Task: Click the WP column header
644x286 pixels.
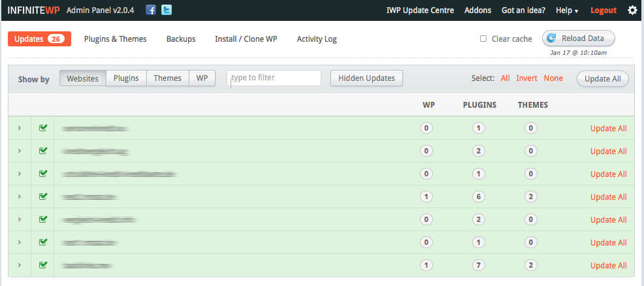Action: click(x=428, y=105)
